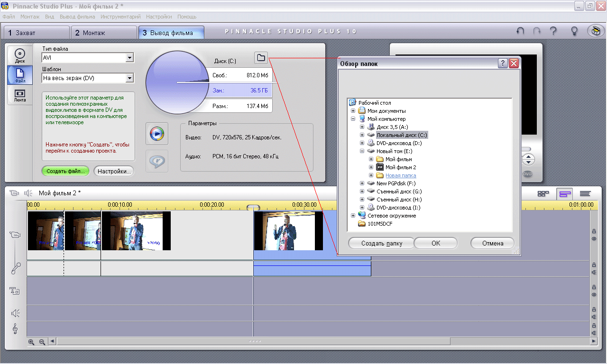Collapse the Новый том (E:) node

362,151
